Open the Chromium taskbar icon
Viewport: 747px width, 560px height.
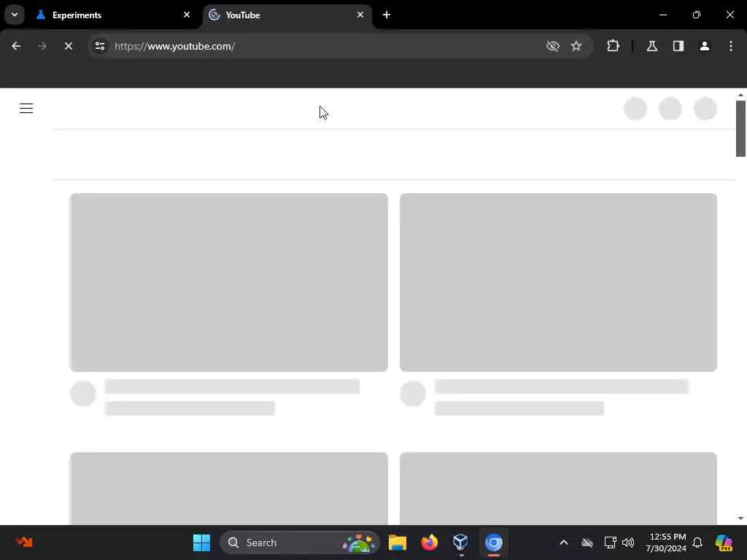(x=494, y=542)
